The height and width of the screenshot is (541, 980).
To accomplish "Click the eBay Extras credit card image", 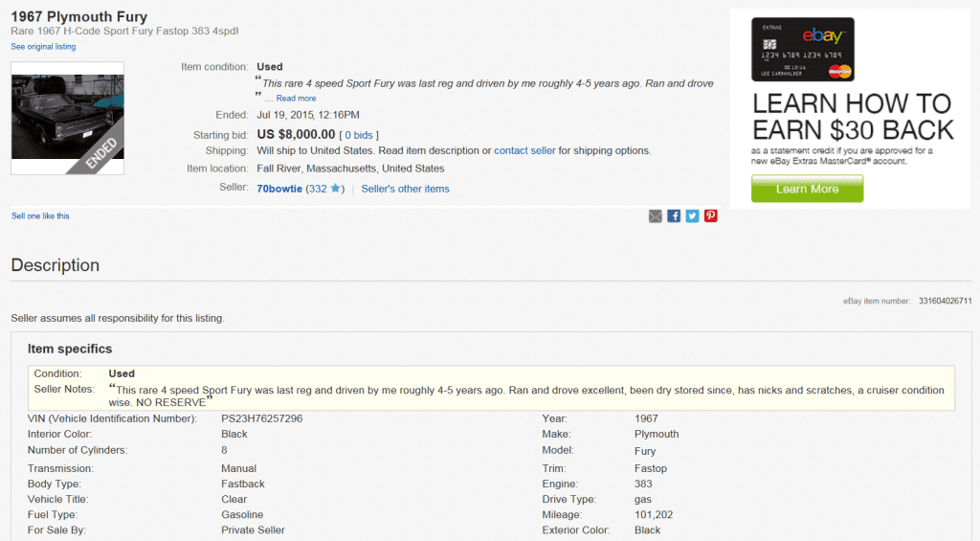I will (x=802, y=50).
